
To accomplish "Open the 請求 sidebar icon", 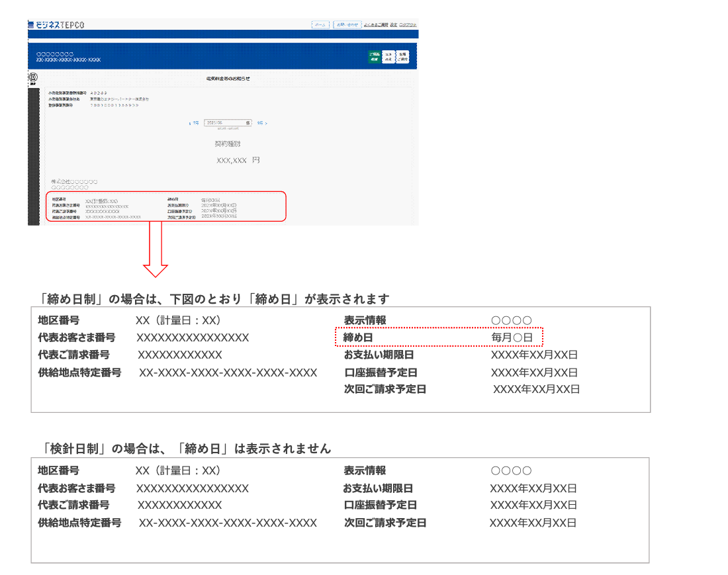I will coord(33,79).
